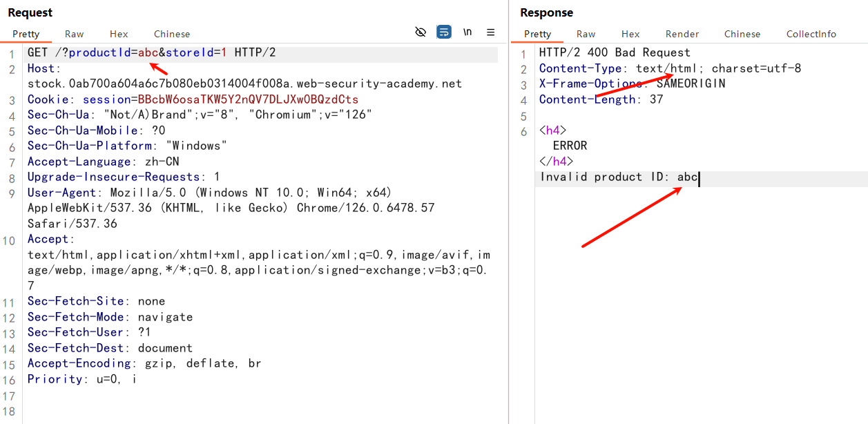Viewport: 868px width, 424px height.
Task: Select the Pretty tab in Response panel
Action: click(538, 34)
